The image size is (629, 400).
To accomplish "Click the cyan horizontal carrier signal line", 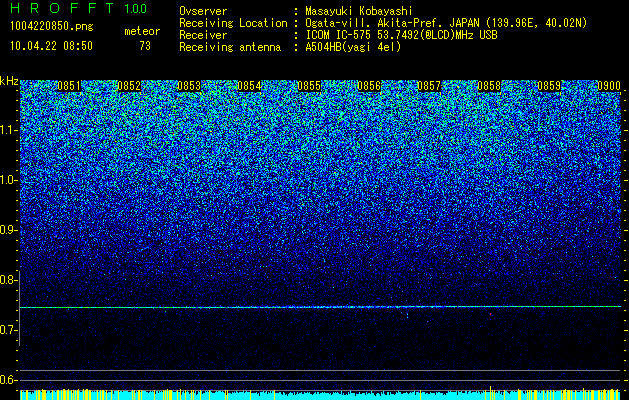I will coord(320,307).
